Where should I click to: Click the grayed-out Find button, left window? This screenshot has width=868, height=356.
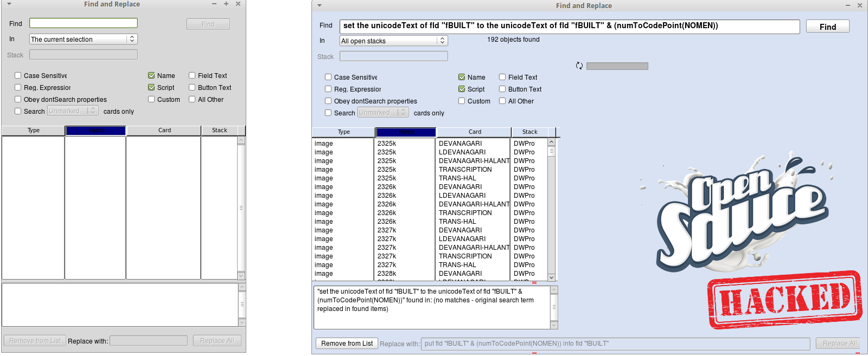point(208,24)
